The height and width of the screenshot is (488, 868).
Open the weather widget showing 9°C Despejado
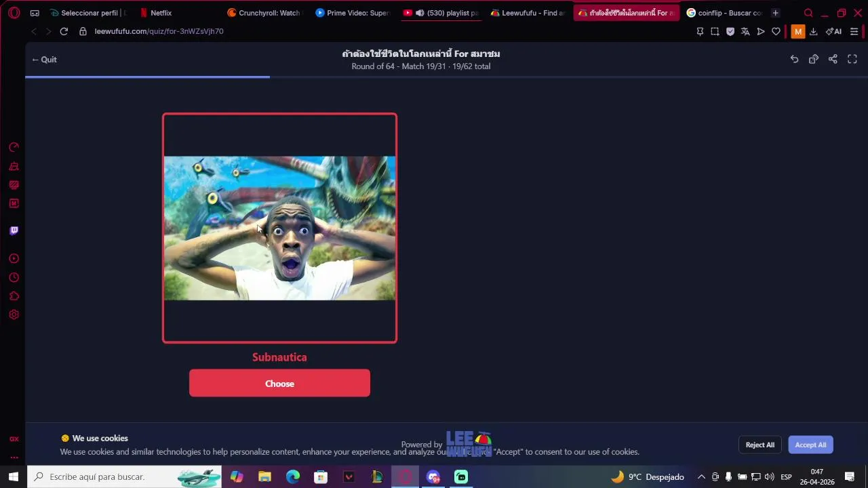tap(648, 476)
